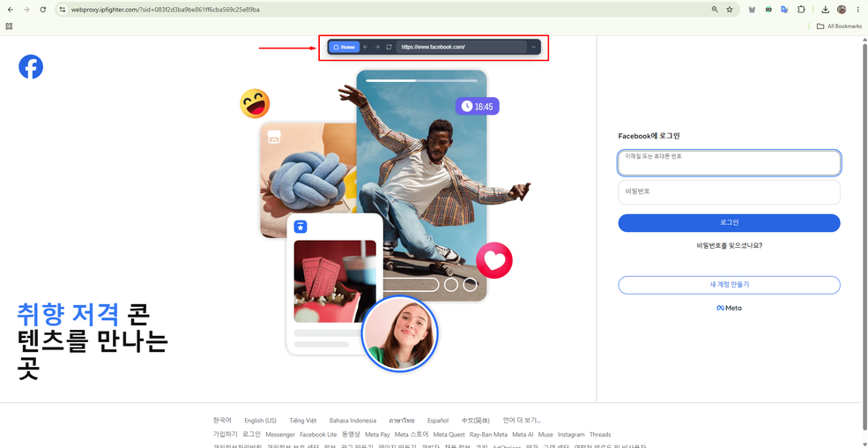Screen dimensions: 868x448
Task: Open the Instagram footer link
Action: click(571, 435)
